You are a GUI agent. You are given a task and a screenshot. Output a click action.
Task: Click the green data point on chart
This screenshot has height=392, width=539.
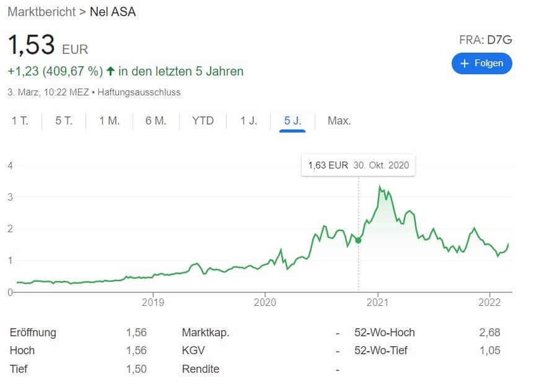tap(358, 240)
